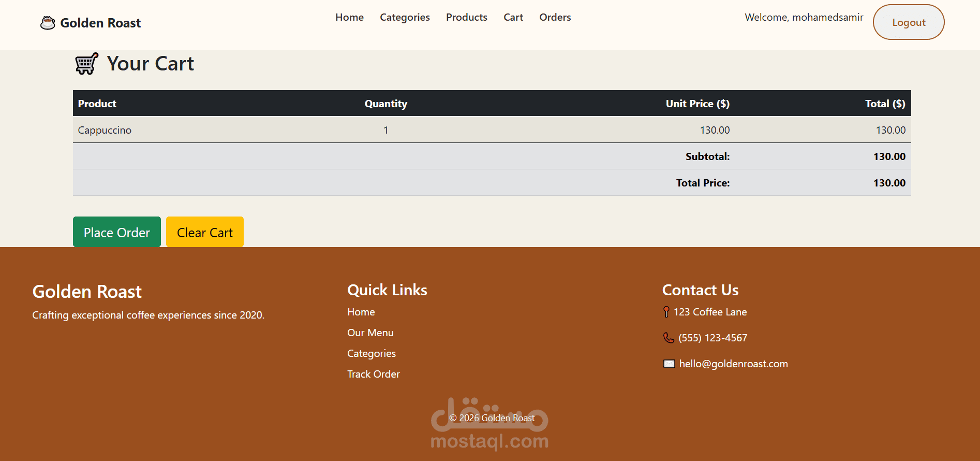Click the Subtotal value 130.00
This screenshot has width=980, height=461.
pos(889,156)
